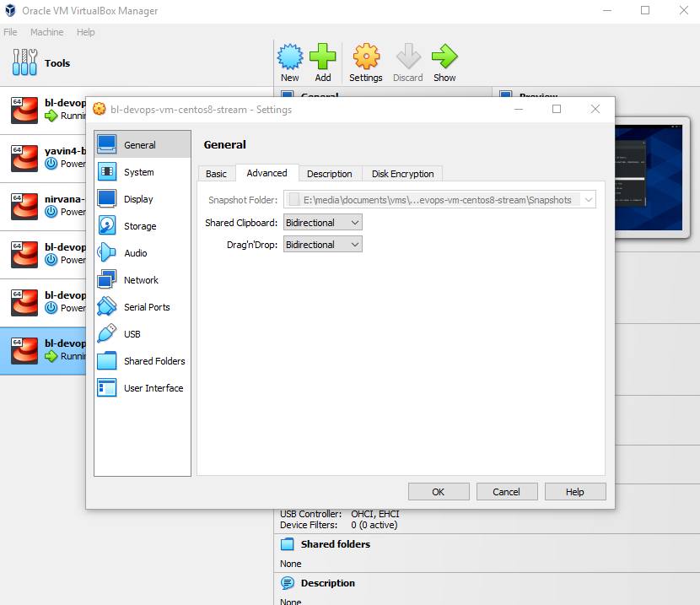Open Drag'n'Drop Bidirectional dropdown

point(323,244)
